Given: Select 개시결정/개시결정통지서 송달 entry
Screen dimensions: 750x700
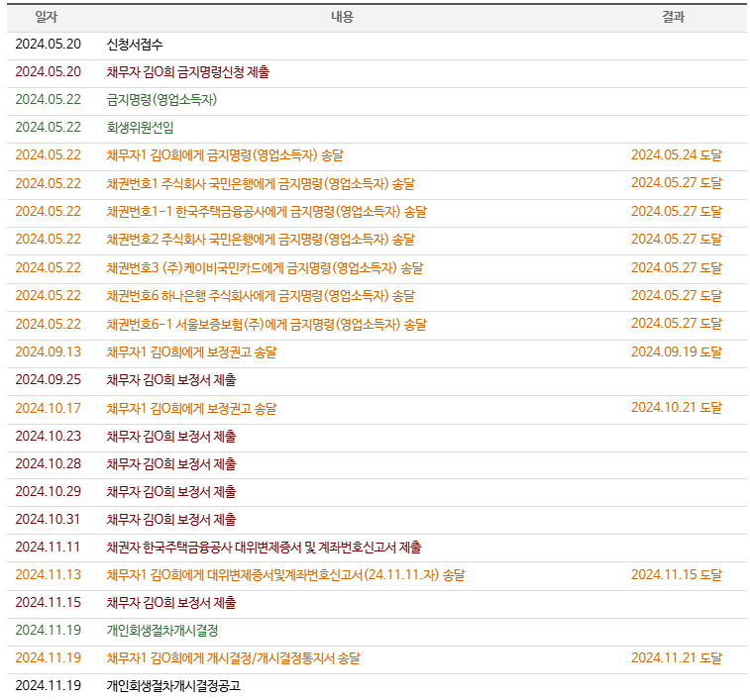Looking at the screenshot, I should 234,658.
